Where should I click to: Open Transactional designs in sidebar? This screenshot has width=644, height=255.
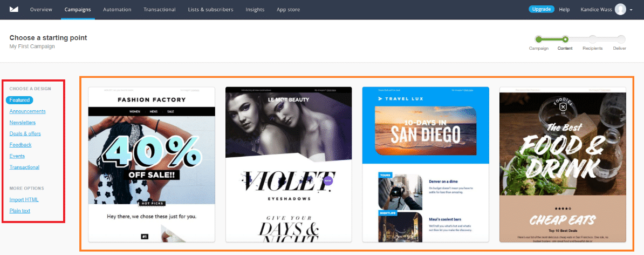(24, 167)
